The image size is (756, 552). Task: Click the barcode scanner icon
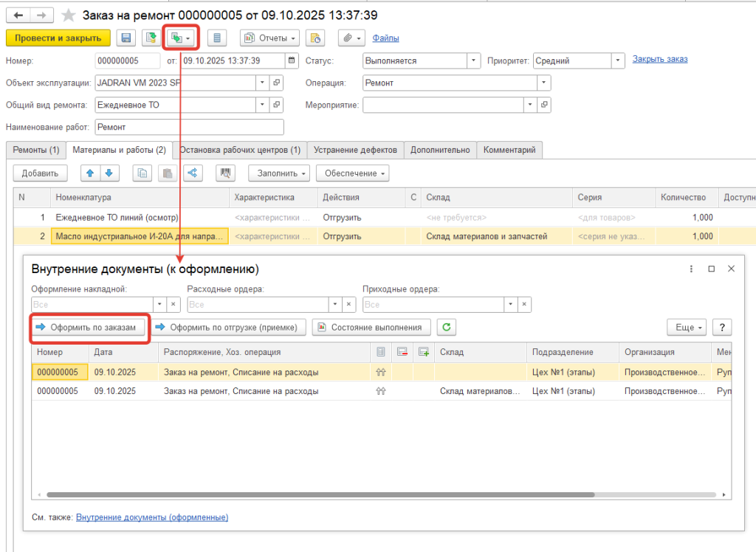click(x=224, y=173)
